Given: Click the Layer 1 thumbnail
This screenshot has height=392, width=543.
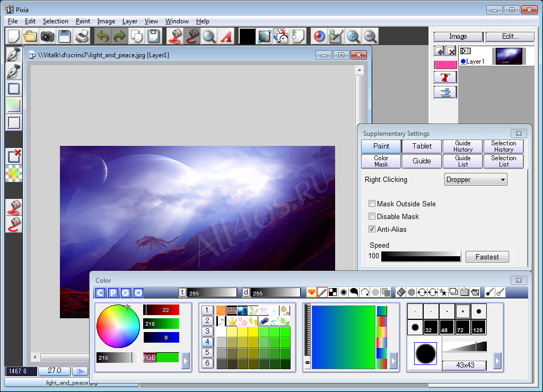Looking at the screenshot, I should click(x=509, y=56).
